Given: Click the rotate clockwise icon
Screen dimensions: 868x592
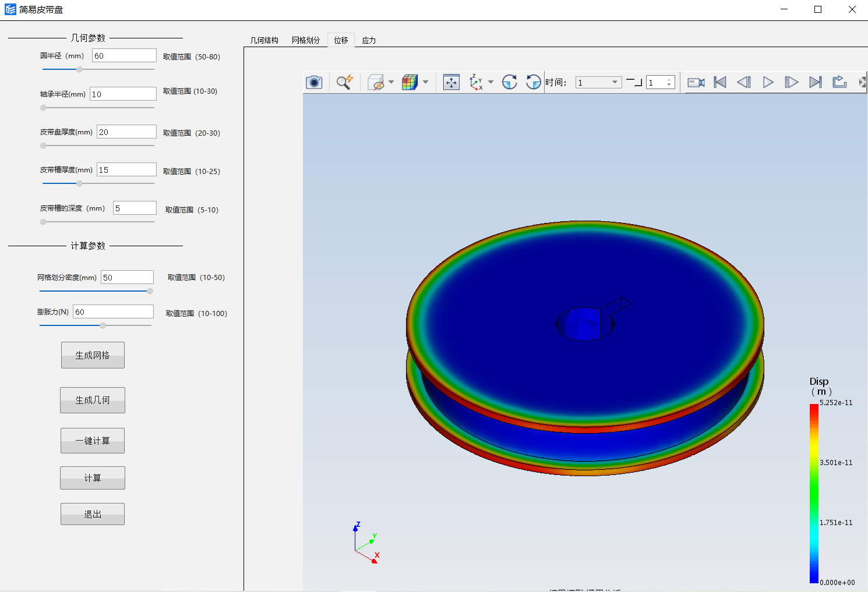Looking at the screenshot, I should pos(510,82).
